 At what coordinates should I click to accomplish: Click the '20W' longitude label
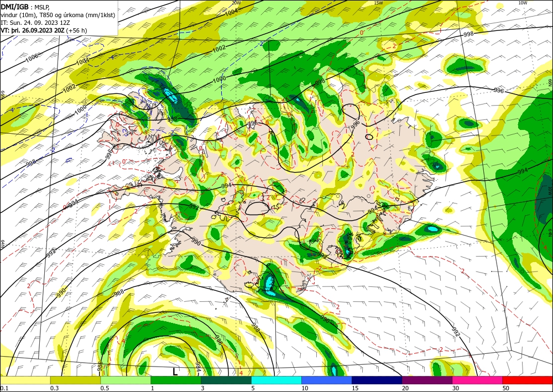(x=236, y=3)
